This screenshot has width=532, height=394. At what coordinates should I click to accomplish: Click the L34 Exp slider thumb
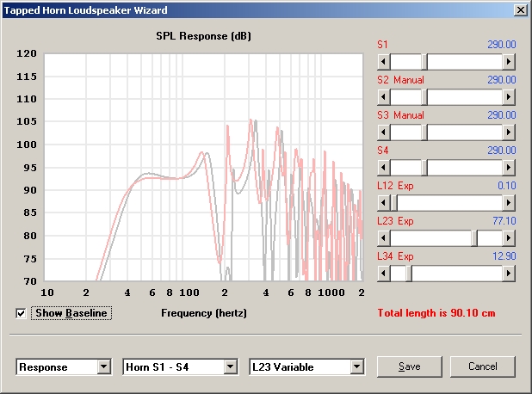pyautogui.click(x=409, y=274)
